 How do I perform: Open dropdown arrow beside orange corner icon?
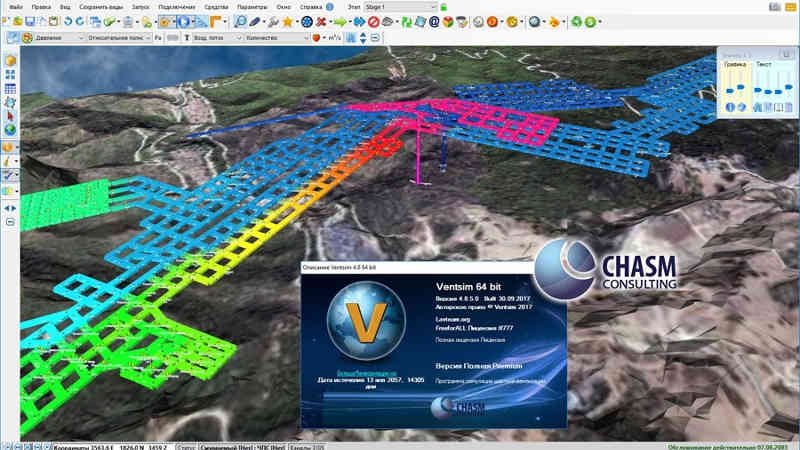click(225, 22)
